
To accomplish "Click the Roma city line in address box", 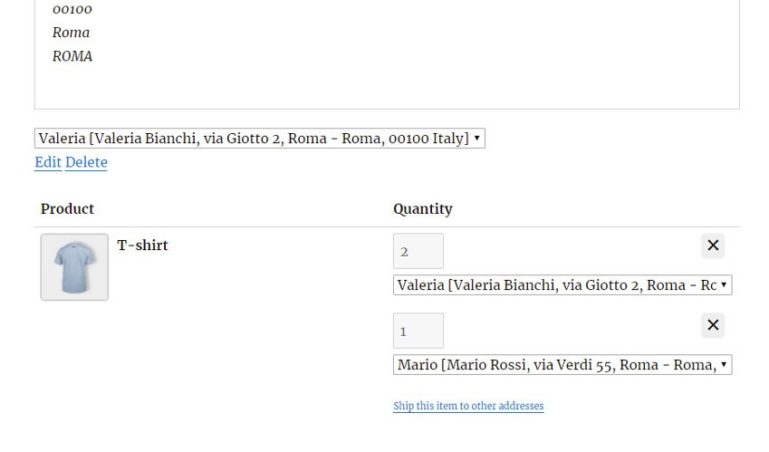I will (x=71, y=33).
